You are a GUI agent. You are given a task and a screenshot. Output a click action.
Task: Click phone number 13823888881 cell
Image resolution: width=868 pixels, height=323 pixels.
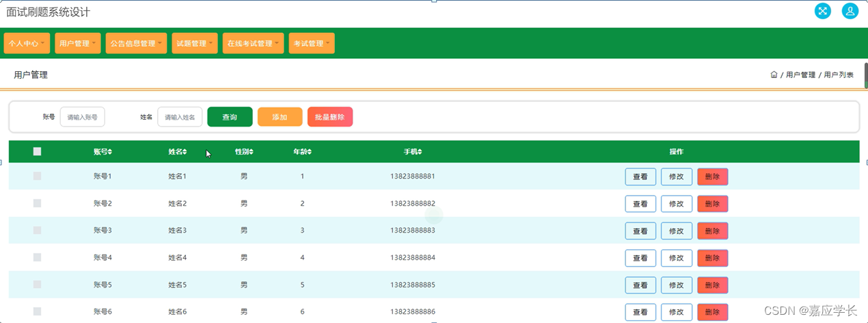point(412,176)
